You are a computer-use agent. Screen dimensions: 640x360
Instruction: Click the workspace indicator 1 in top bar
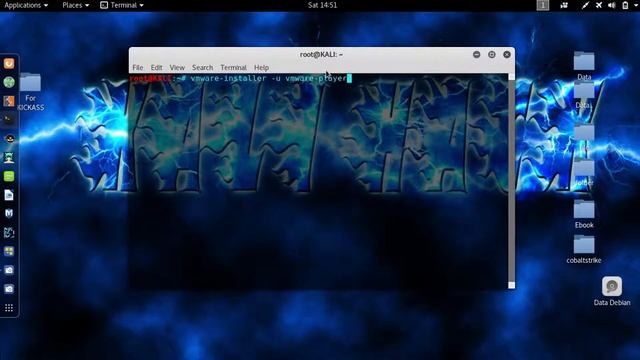tap(542, 5)
